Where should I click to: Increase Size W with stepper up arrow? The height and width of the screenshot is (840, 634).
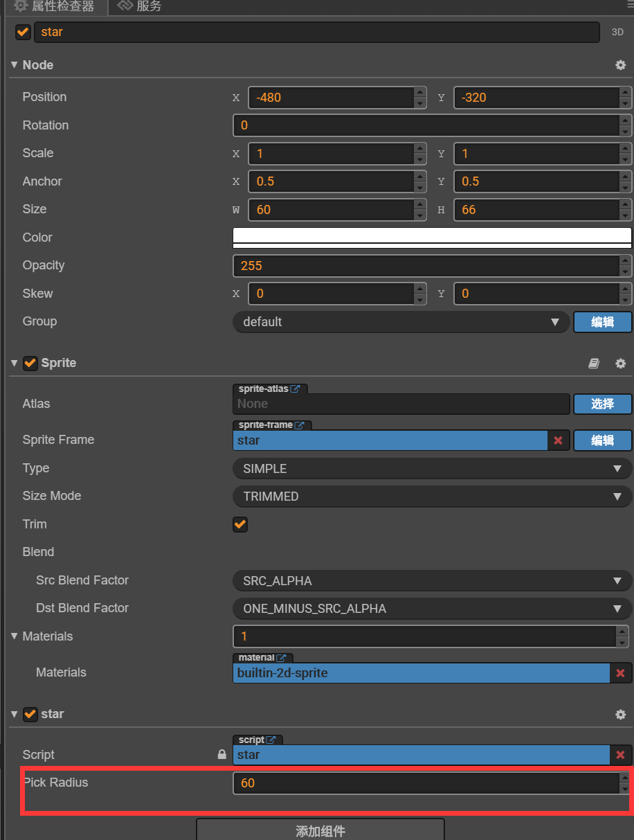420,204
